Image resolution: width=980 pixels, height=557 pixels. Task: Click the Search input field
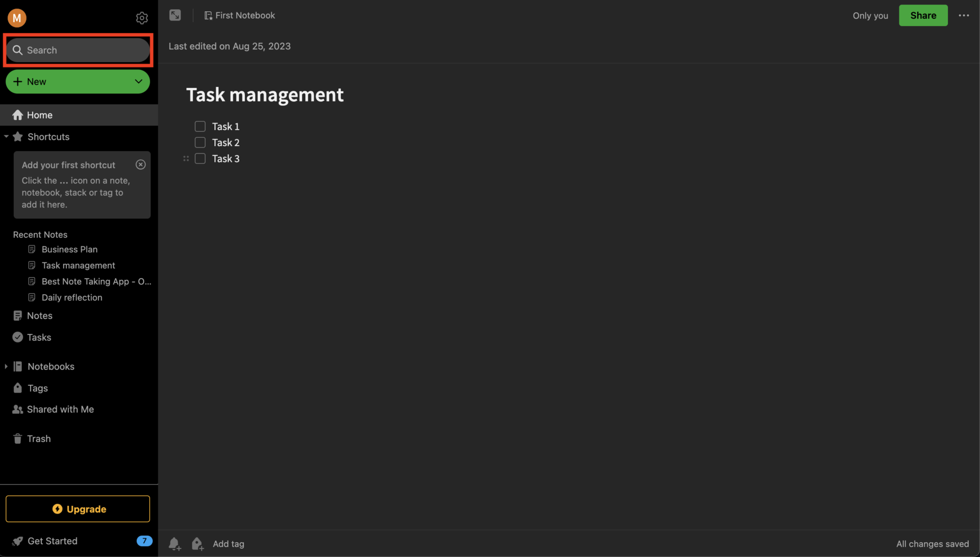coord(84,50)
